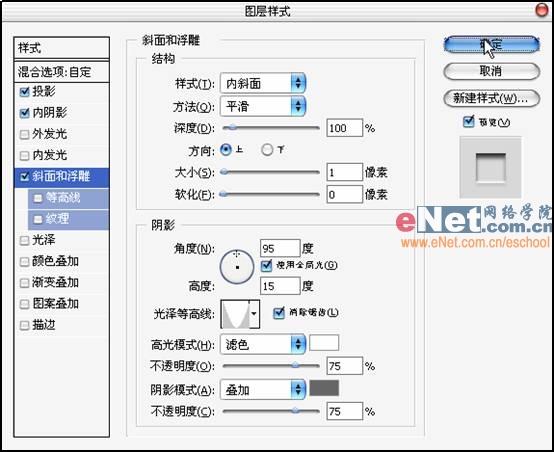Screen dimensions: 554x452
Task: Open the 方法 平滑 dropdown
Action: [x=263, y=106]
